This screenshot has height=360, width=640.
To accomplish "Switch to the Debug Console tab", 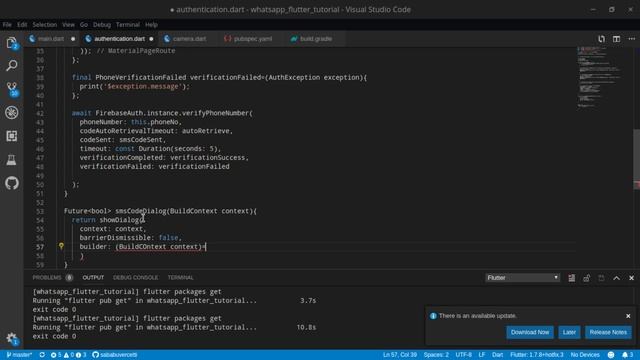I will 136,278.
